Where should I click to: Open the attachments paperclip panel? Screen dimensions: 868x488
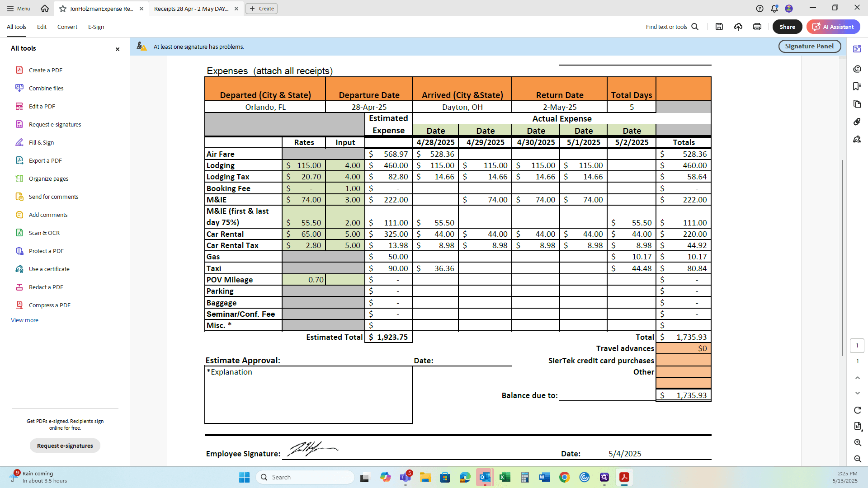[857, 122]
